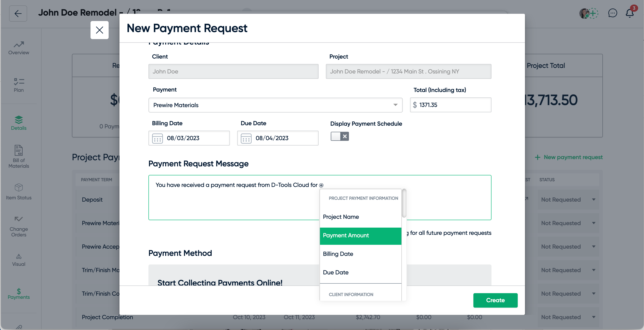
Task: Open the Billing Date calendar picker
Action: point(157,138)
